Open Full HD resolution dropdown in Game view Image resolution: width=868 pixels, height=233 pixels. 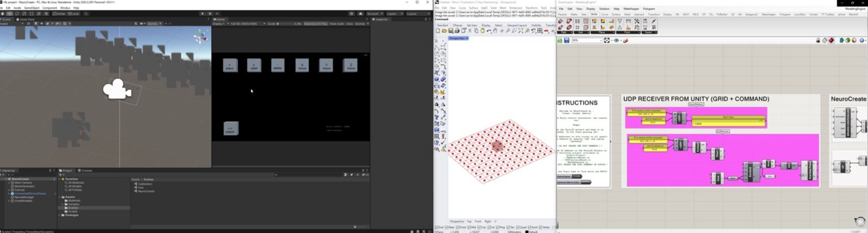(247, 23)
